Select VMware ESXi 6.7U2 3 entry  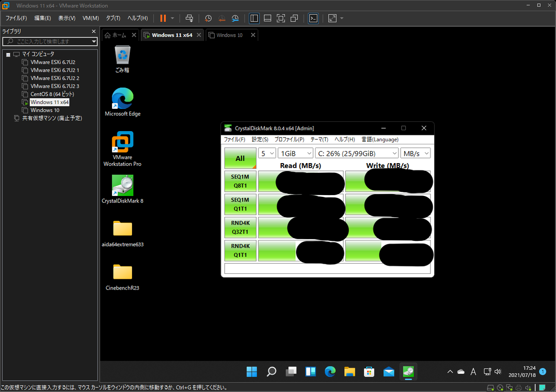(55, 86)
